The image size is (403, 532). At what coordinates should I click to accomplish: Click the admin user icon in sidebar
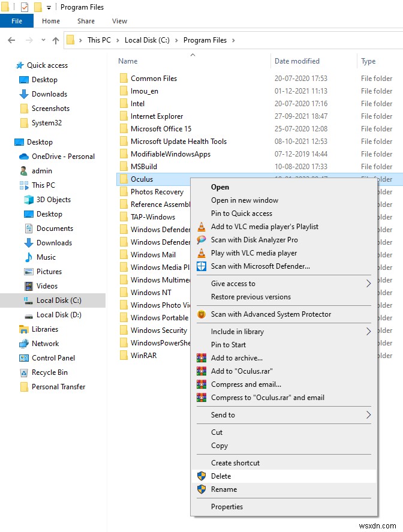(24, 171)
